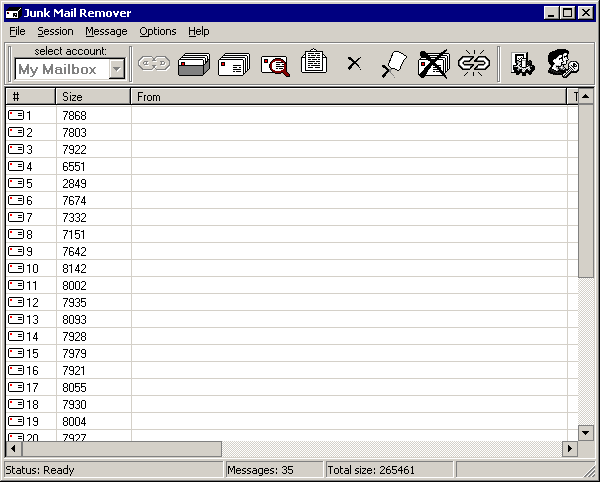The height and width of the screenshot is (482, 600).
Task: Minimize the Junk Mail Remover window
Action: point(551,13)
